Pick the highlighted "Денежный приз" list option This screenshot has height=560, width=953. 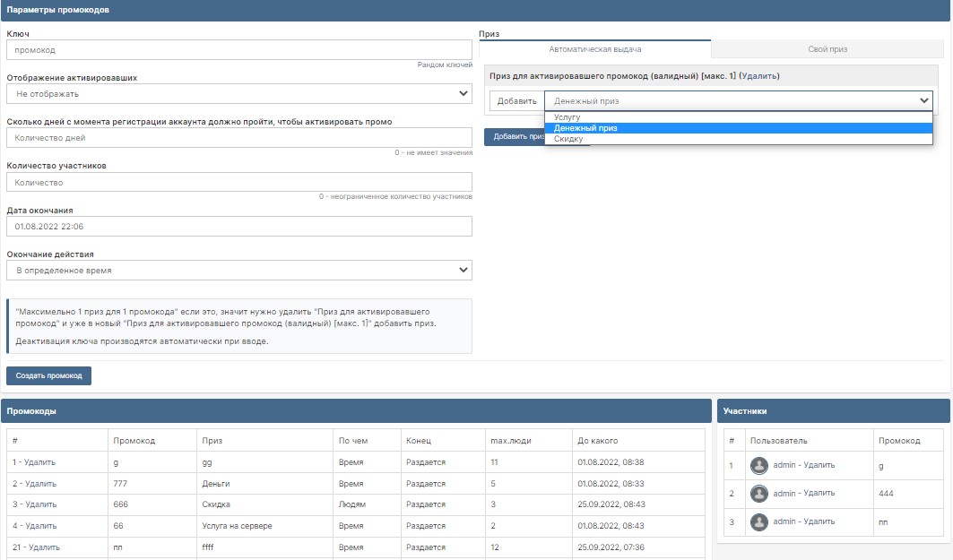point(585,128)
